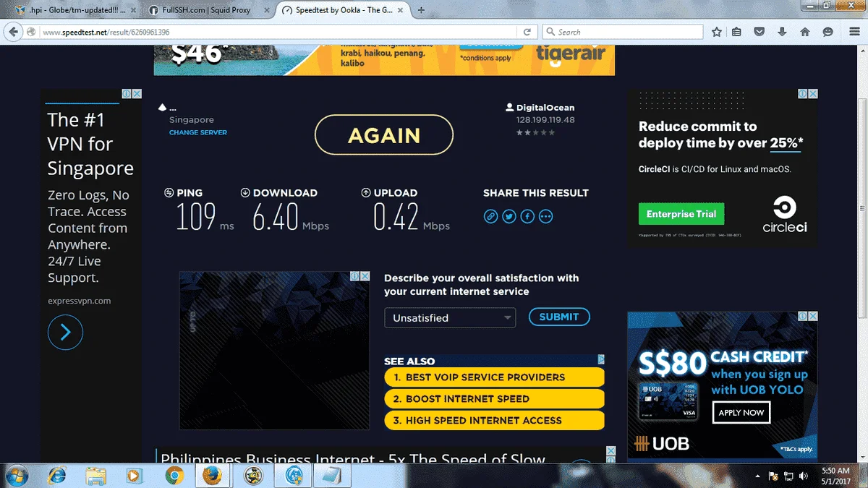The image size is (868, 488).
Task: Open a new tab with plus button
Action: coord(422,10)
